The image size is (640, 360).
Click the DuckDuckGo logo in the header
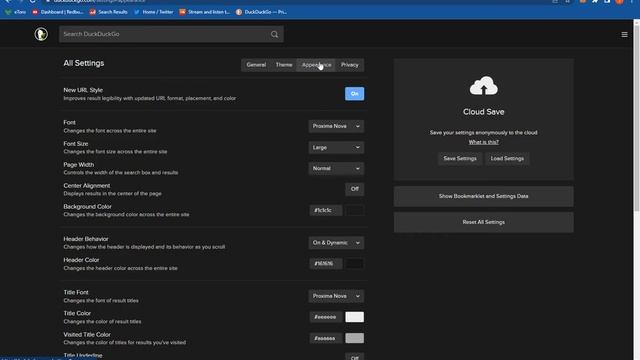click(x=41, y=34)
